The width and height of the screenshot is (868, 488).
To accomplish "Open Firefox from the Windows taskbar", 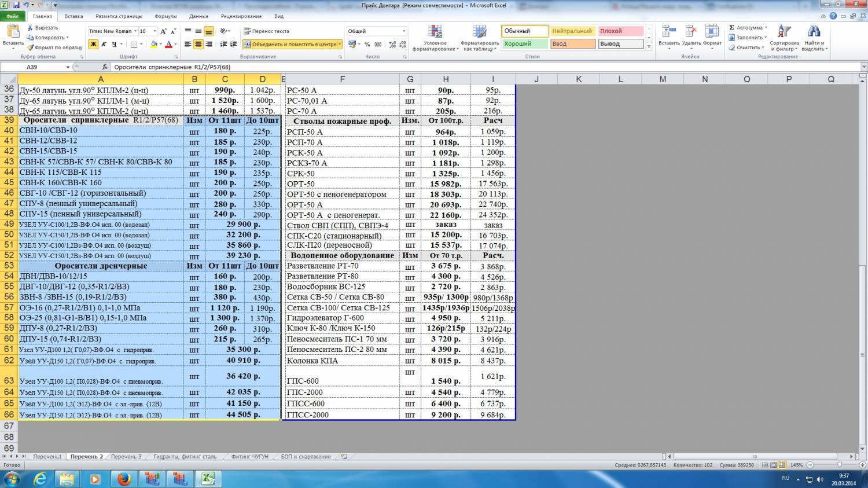I will 124,479.
